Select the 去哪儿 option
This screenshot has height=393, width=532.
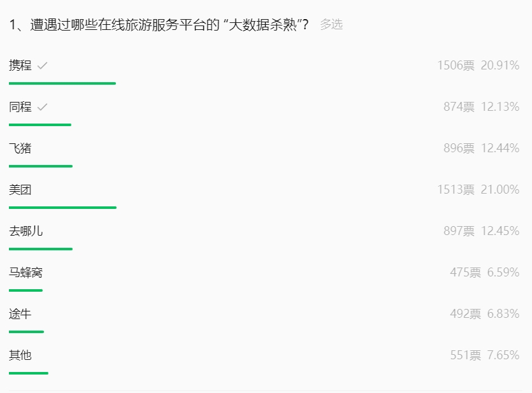click(x=26, y=231)
